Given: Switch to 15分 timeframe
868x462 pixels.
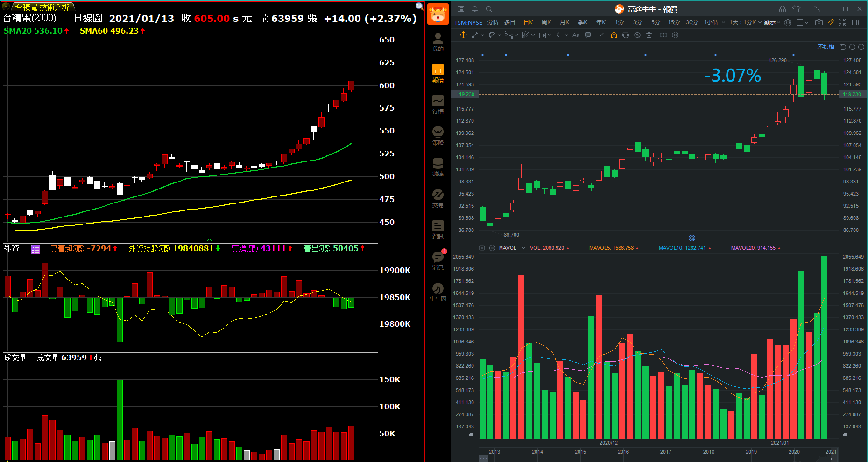Looking at the screenshot, I should tap(673, 22).
